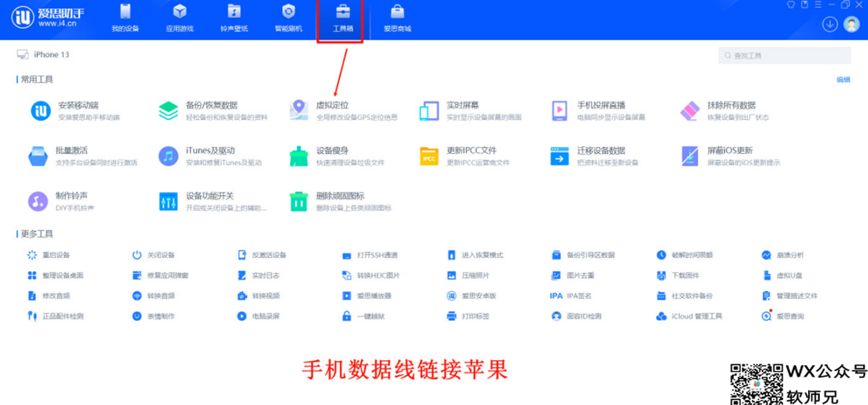Click 爱思查询 tool
Image resolution: width=868 pixels, height=405 pixels.
782,317
